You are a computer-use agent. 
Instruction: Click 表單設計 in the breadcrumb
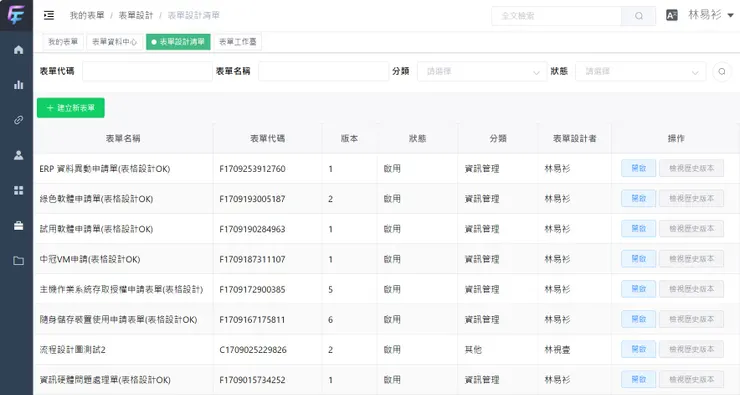pos(135,16)
